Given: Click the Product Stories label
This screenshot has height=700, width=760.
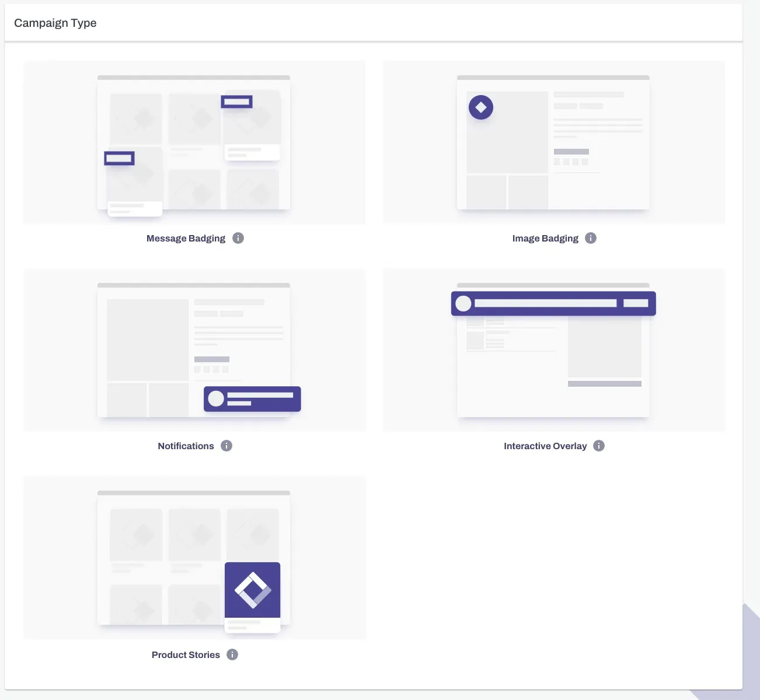Looking at the screenshot, I should click(x=186, y=655).
